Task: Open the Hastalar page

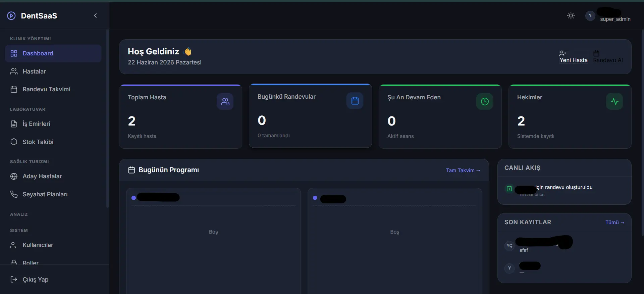Action: [x=53, y=71]
